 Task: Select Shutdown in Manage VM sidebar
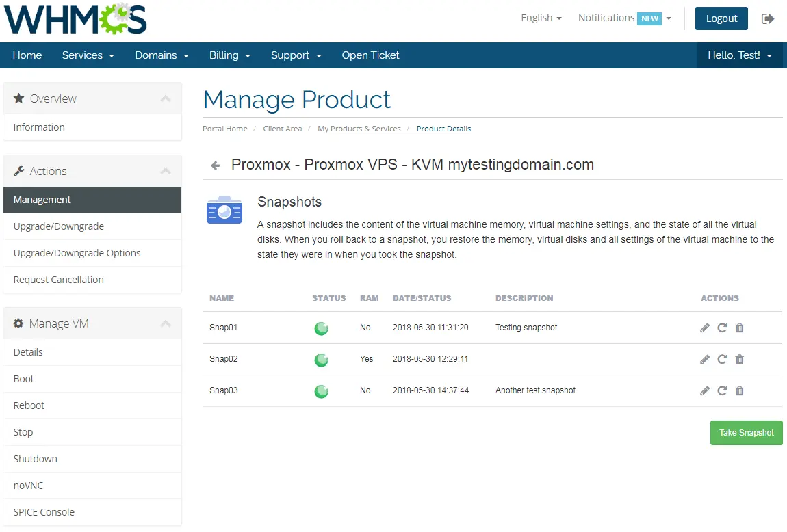(92, 459)
